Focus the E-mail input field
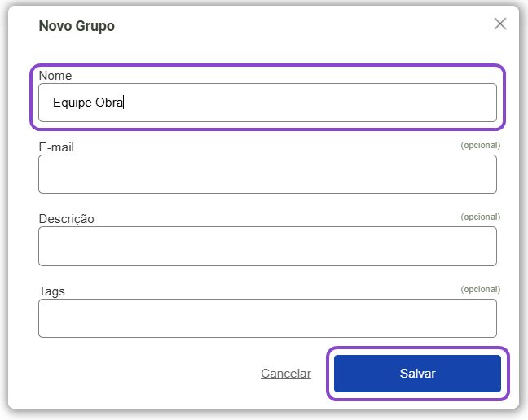The image size is (528, 420). pos(267,174)
